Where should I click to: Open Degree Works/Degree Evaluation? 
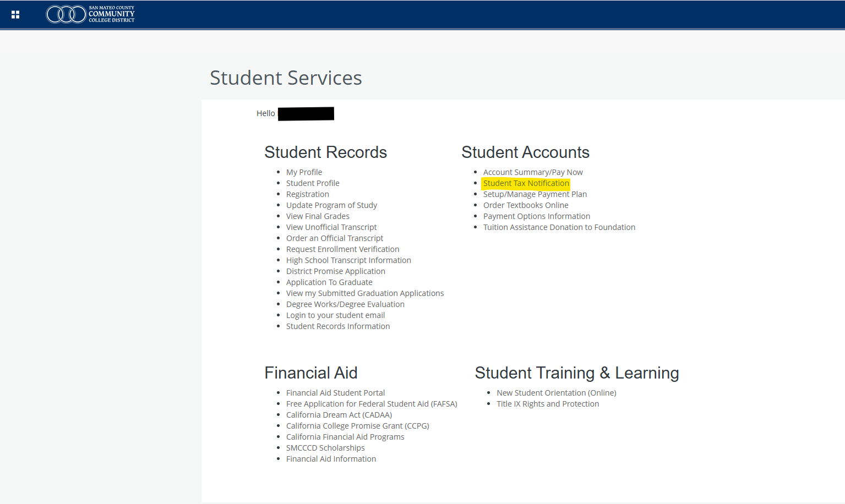point(345,304)
